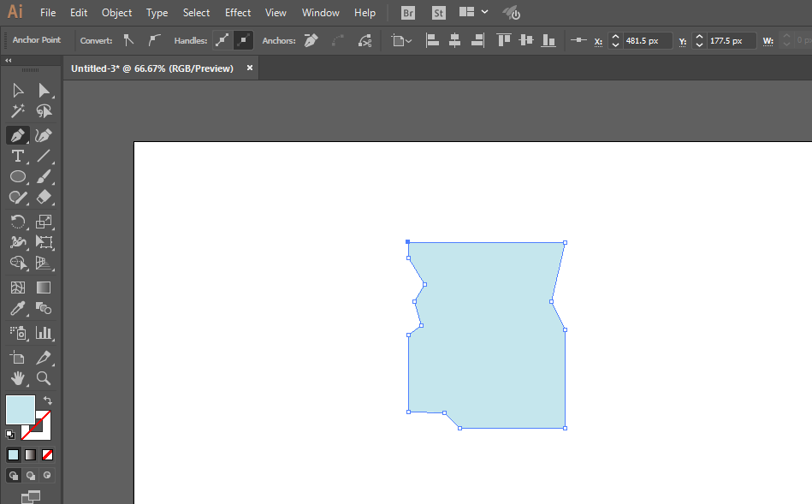Set paint mode to Gradient
The width and height of the screenshot is (812, 504).
click(31, 454)
